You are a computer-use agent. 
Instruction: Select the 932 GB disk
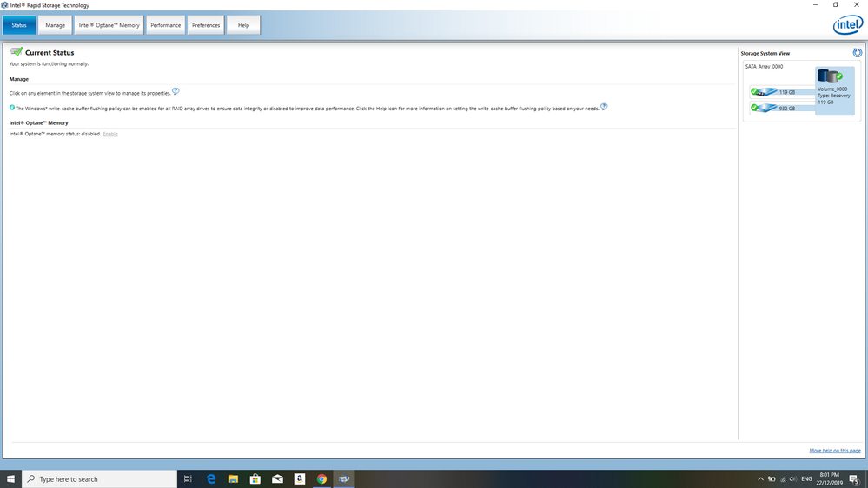pyautogui.click(x=782, y=108)
